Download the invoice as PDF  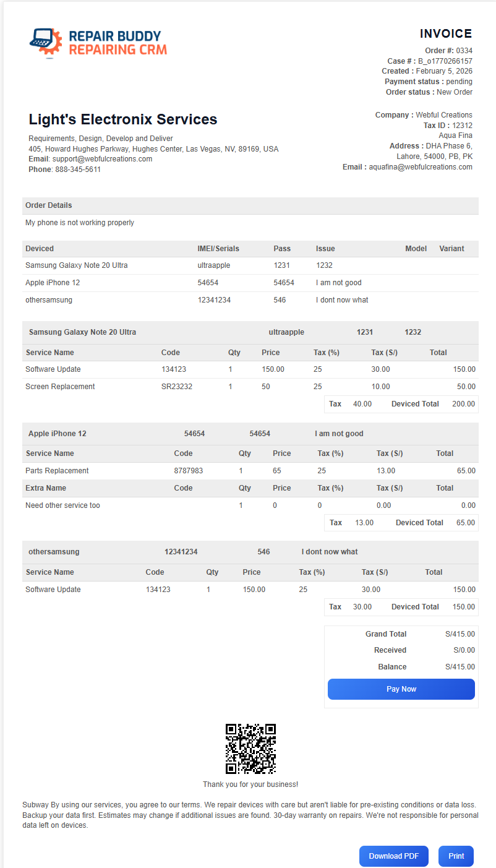(x=393, y=856)
